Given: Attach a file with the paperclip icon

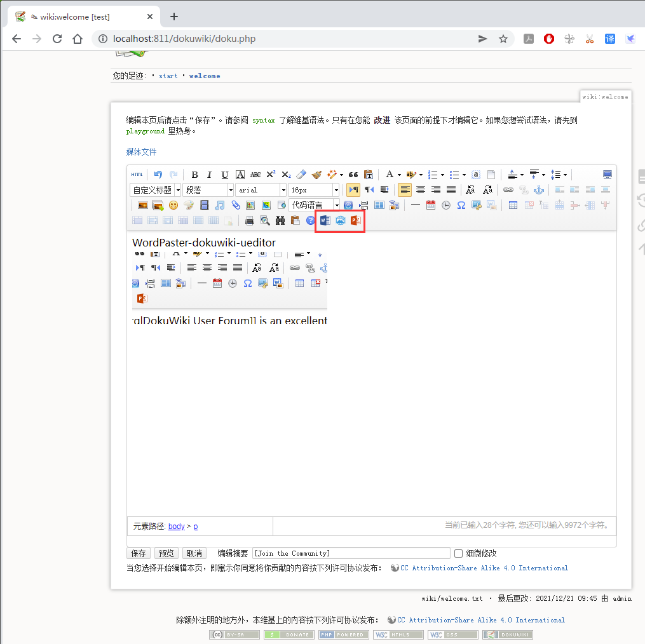Looking at the screenshot, I should click(235, 205).
